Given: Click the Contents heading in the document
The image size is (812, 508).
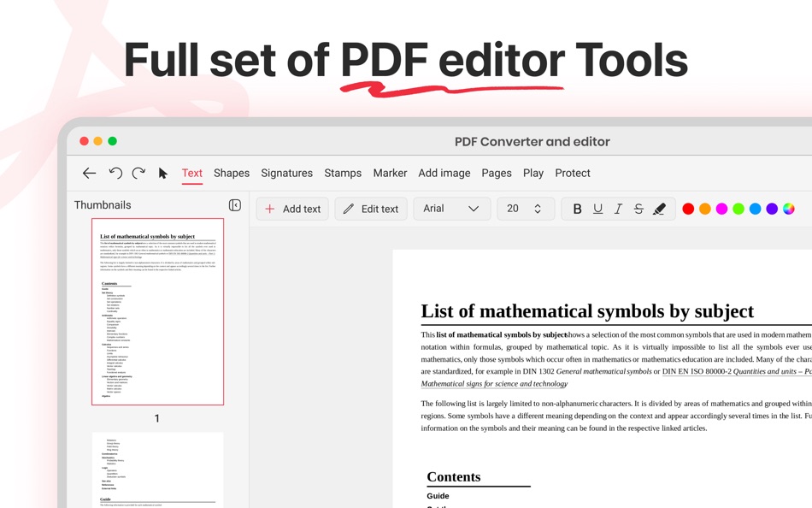Looking at the screenshot, I should (454, 477).
